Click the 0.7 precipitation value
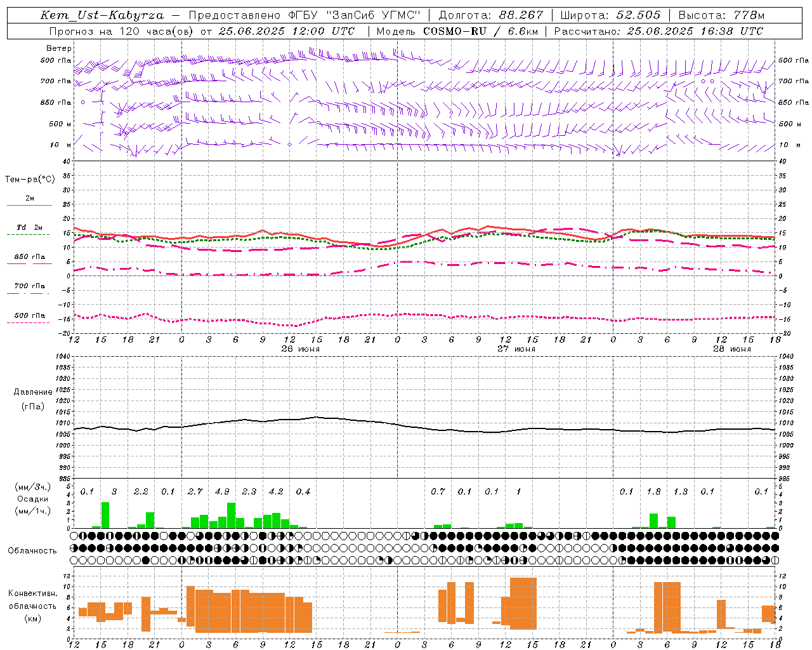Viewport: 812px width, 650px height. click(x=438, y=492)
